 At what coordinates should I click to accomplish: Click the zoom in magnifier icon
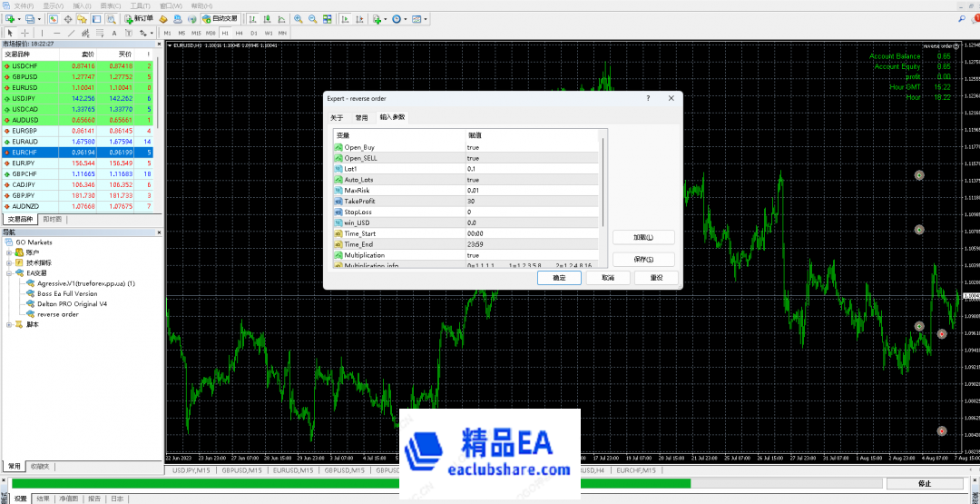click(x=298, y=18)
